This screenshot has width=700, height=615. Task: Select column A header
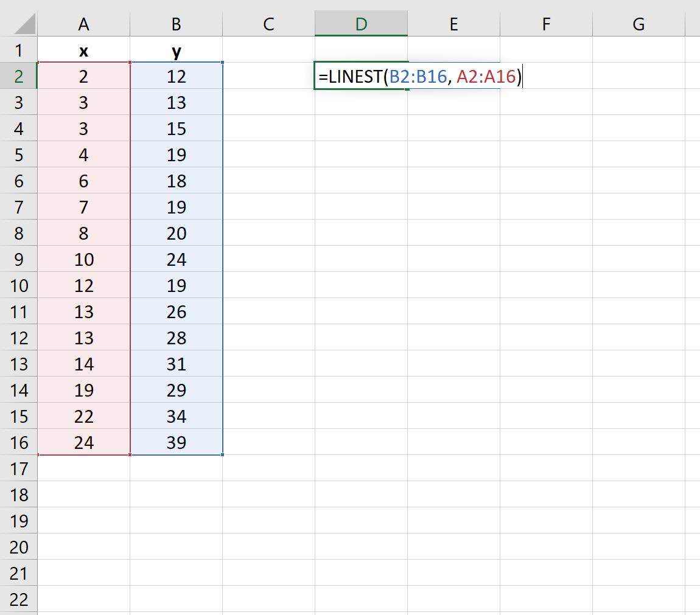(84, 24)
